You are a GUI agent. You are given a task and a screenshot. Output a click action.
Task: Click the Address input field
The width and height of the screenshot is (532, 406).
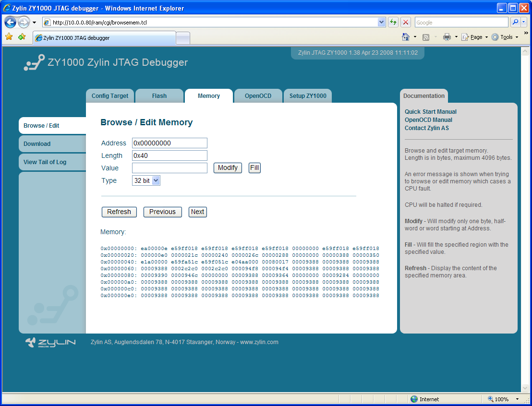tap(169, 143)
